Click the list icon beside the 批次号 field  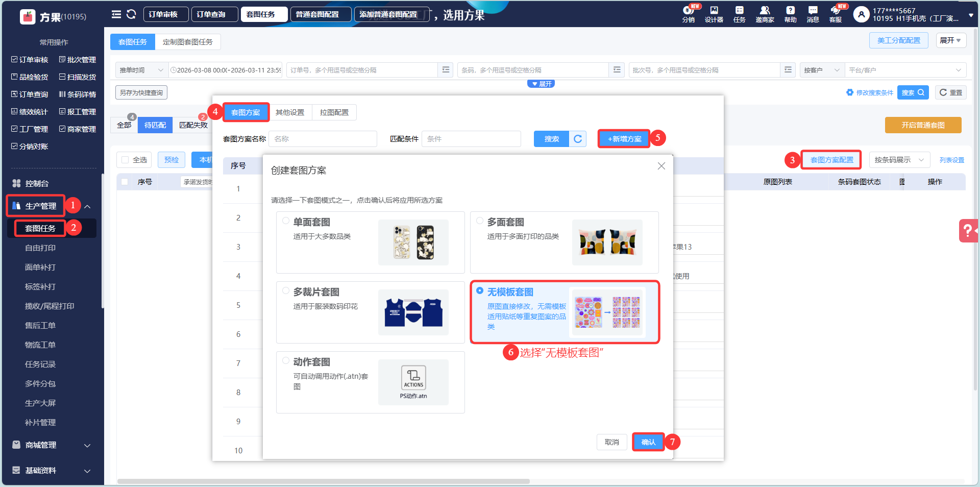point(788,70)
